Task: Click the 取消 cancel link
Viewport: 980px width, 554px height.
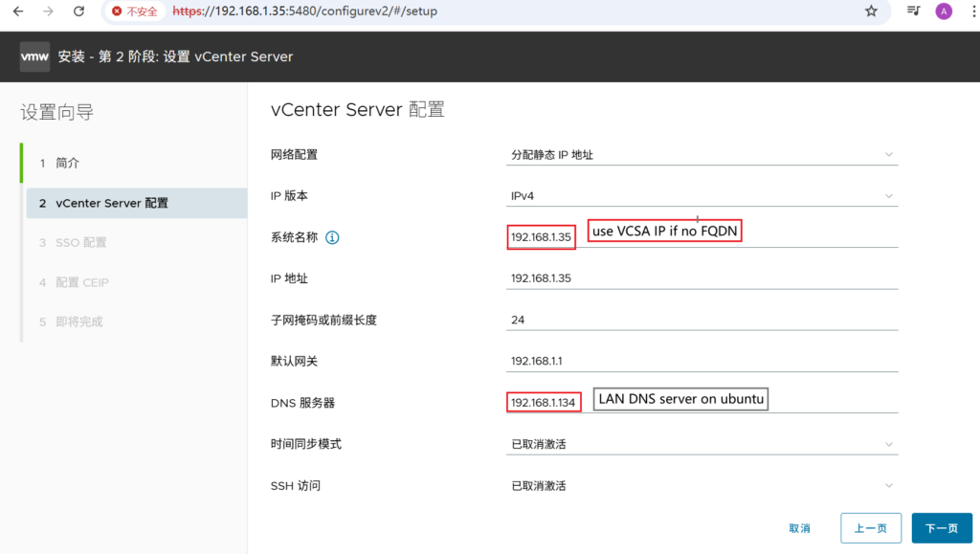Action: pos(799,528)
